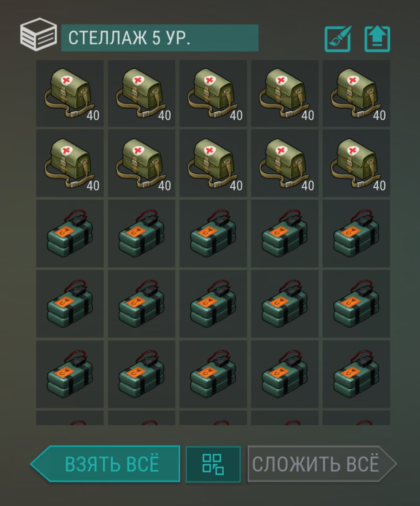Click the paintbrush customize icon

point(338,39)
